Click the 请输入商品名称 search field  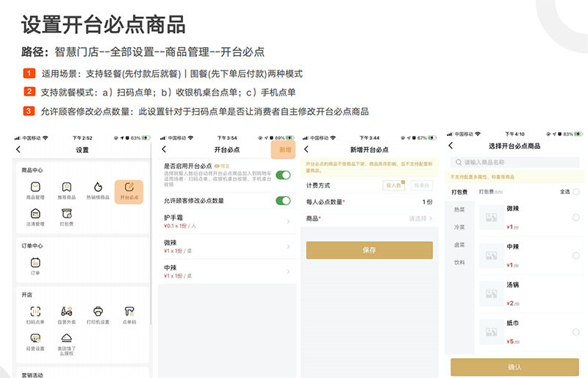click(x=514, y=163)
